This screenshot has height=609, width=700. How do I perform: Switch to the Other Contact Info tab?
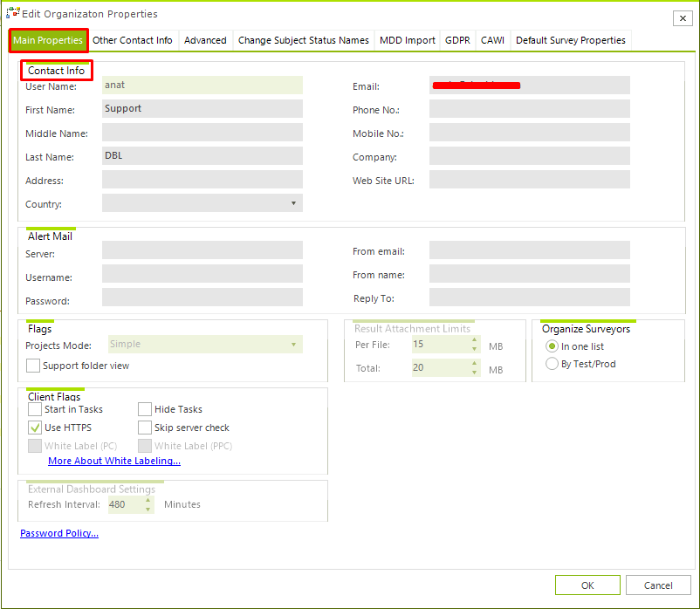133,40
